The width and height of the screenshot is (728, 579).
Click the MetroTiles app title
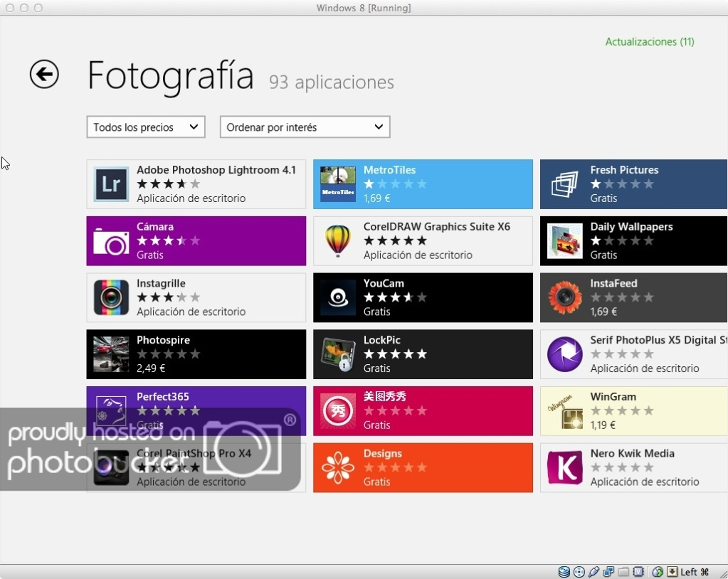tap(389, 170)
